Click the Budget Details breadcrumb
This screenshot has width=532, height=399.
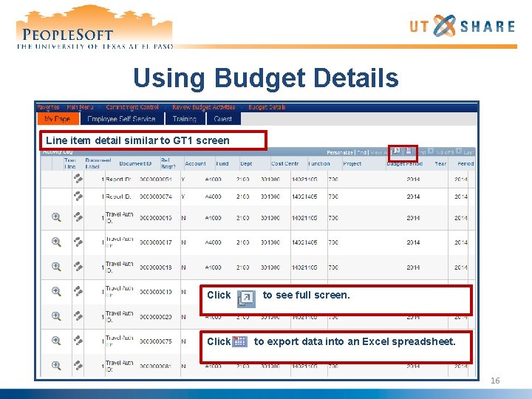pyautogui.click(x=267, y=107)
